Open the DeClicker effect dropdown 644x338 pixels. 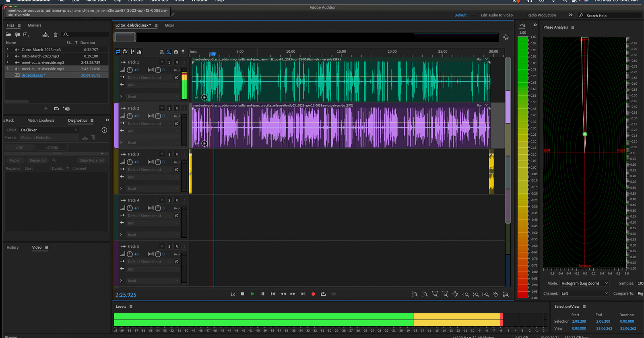(x=49, y=130)
